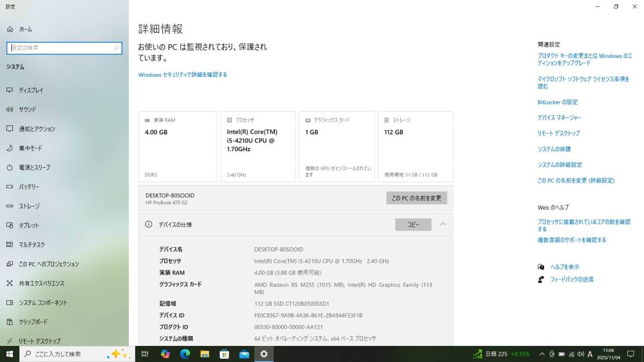Viewport: 644px width, 362px height.
Task: Click the 設定の検索 search field
Action: (64, 48)
